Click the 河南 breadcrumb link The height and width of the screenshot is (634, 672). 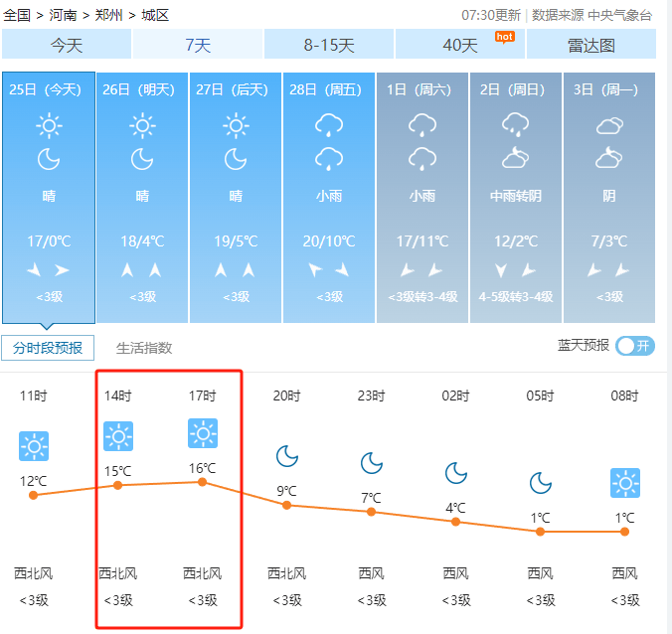pyautogui.click(x=63, y=16)
